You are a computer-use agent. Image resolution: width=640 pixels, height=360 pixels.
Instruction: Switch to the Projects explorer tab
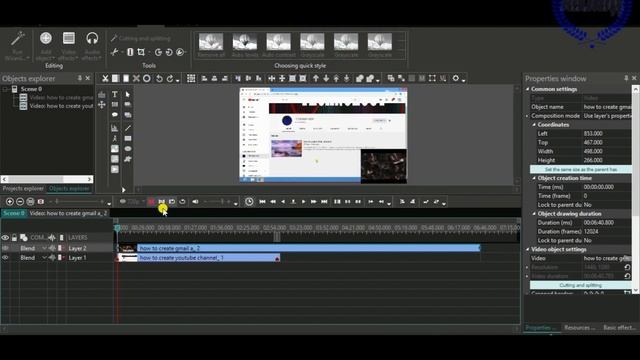click(x=23, y=189)
